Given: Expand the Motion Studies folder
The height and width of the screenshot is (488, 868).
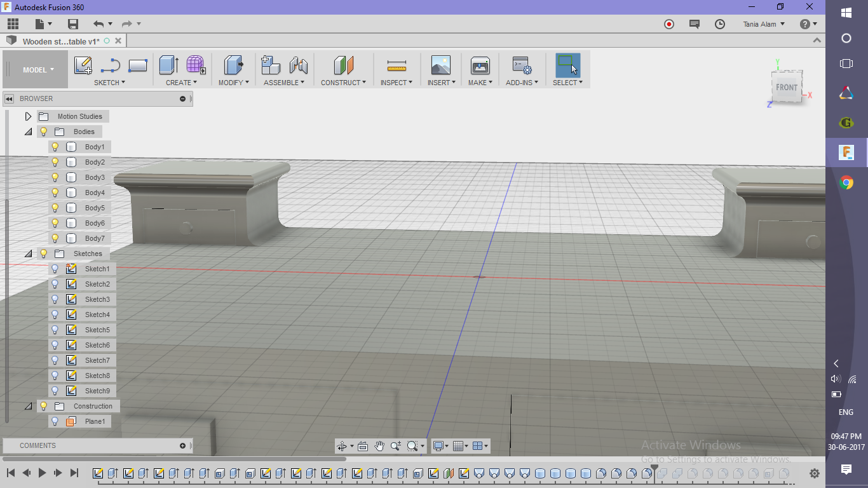Looking at the screenshot, I should pyautogui.click(x=28, y=116).
